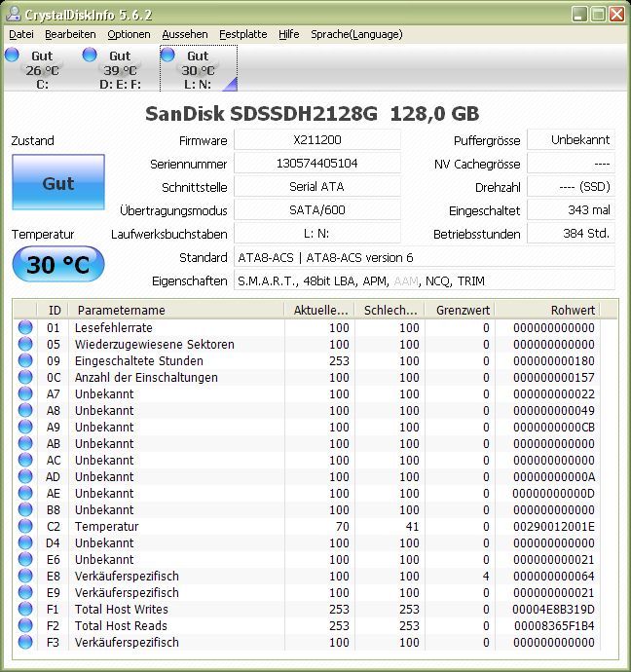The width and height of the screenshot is (631, 672).
Task: Click the Betriebsstunden field 384 Std.
Action: 571,234
